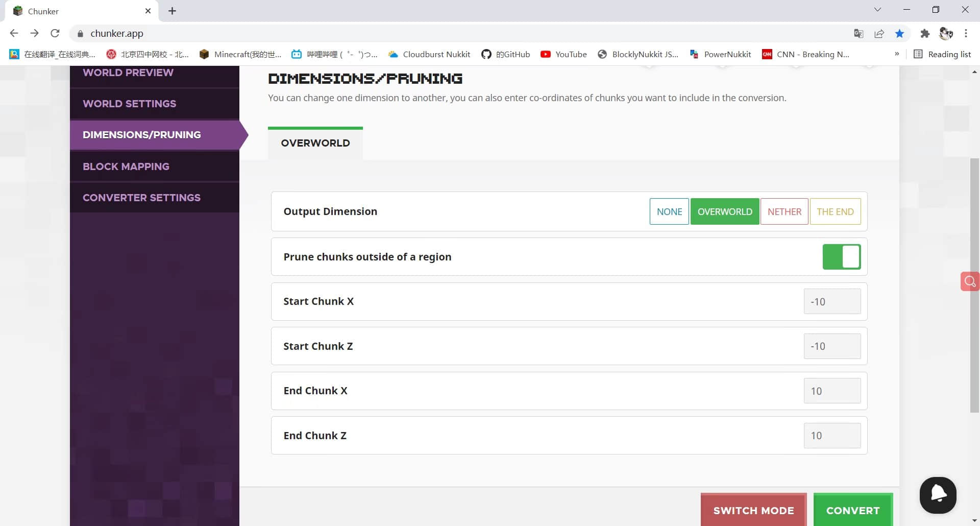Click the End Chunk Z field

(832, 436)
